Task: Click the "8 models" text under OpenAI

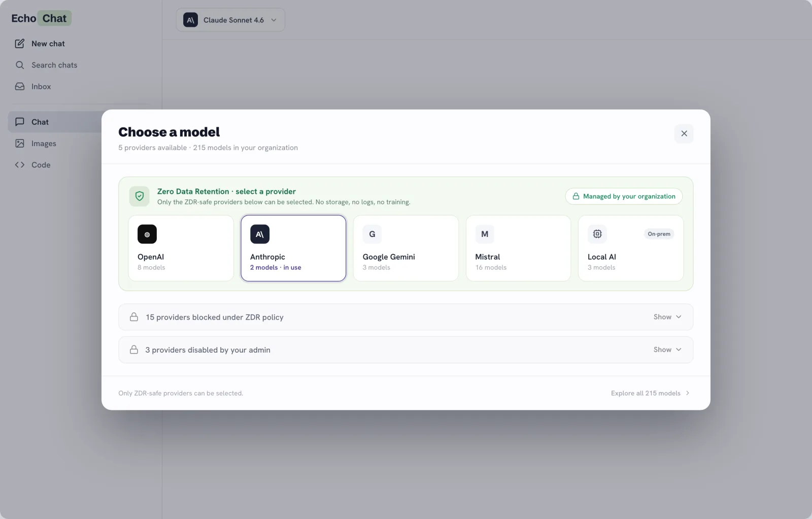Action: tap(151, 268)
